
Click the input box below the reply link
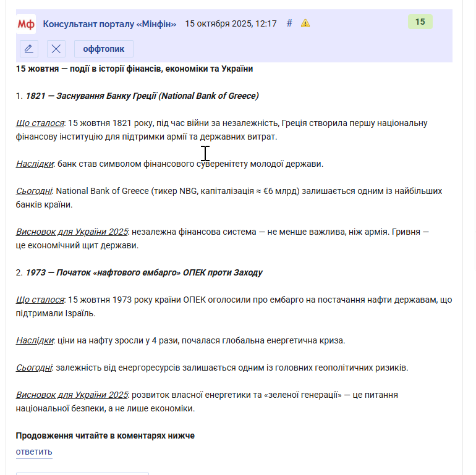coord(82,474)
